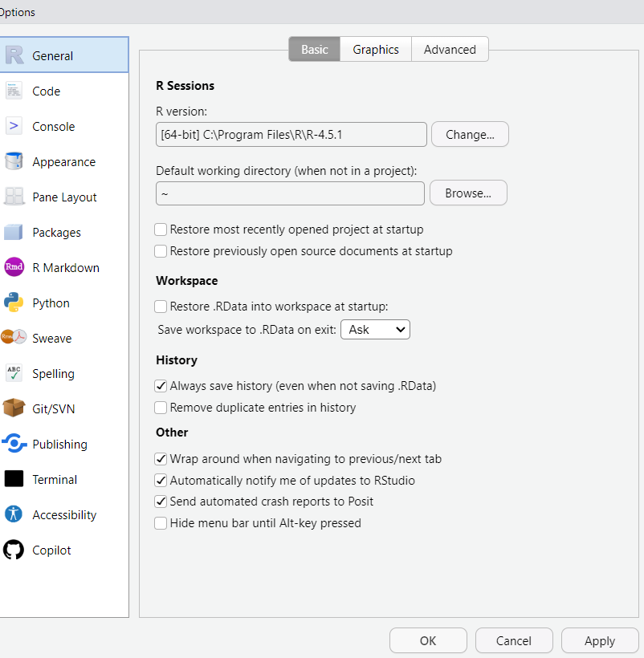
Task: Open the Copilot GitHub icon
Action: coord(14,550)
